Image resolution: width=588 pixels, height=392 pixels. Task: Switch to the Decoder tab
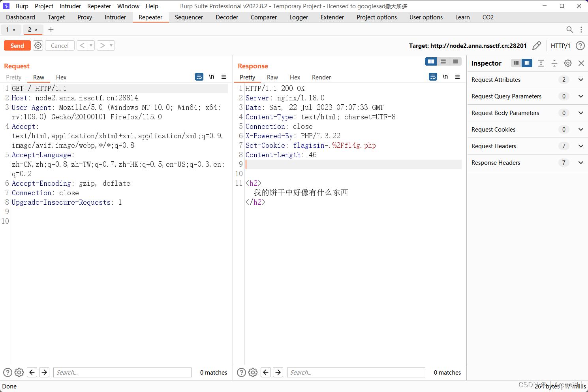(x=227, y=17)
